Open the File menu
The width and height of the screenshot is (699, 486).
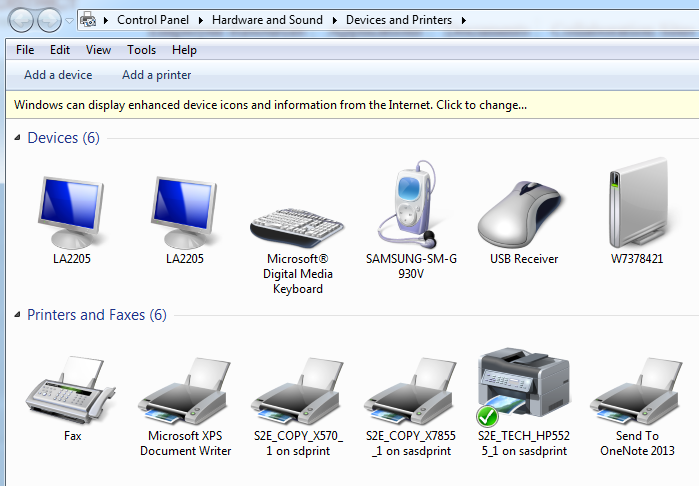[x=25, y=50]
